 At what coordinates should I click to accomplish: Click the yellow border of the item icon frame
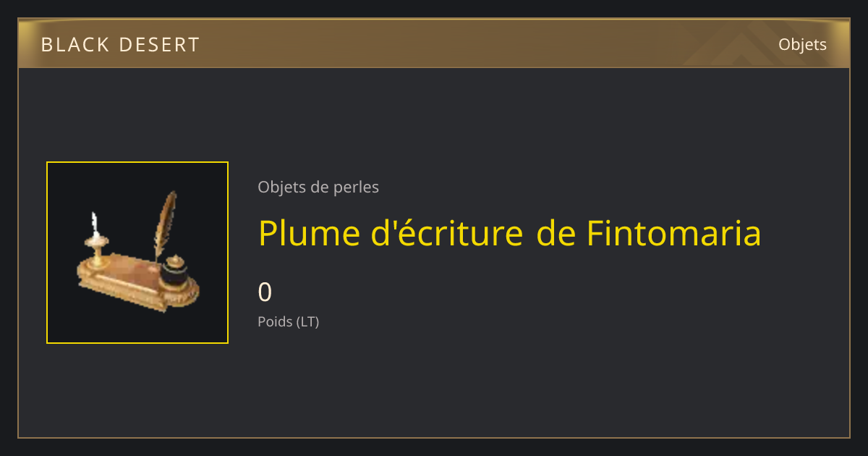[x=137, y=163]
